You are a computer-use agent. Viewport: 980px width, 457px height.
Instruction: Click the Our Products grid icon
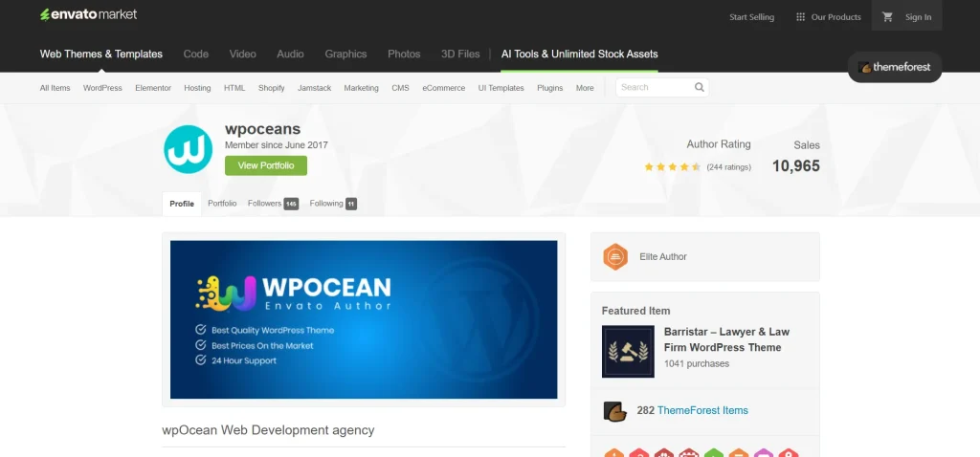800,16
